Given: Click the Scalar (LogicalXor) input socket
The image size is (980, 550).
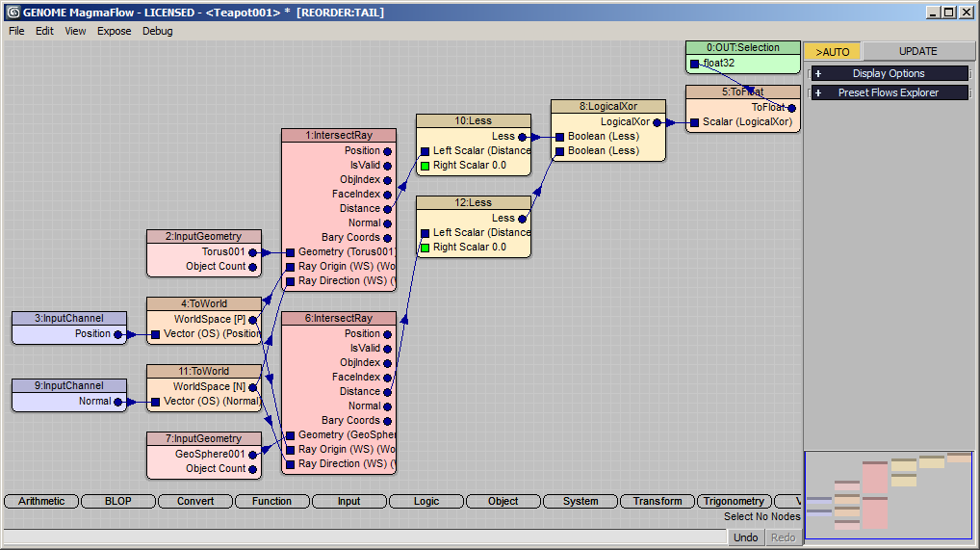Looking at the screenshot, I should click(694, 122).
